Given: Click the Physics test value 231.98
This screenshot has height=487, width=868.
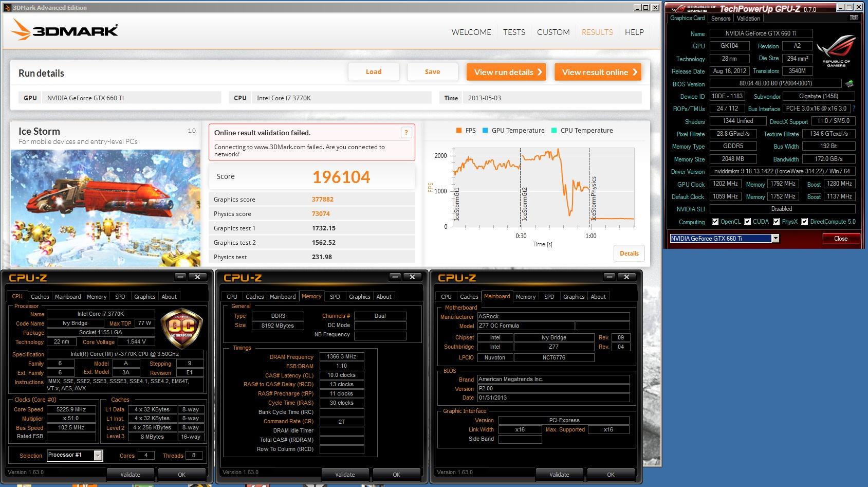Looking at the screenshot, I should [x=322, y=257].
